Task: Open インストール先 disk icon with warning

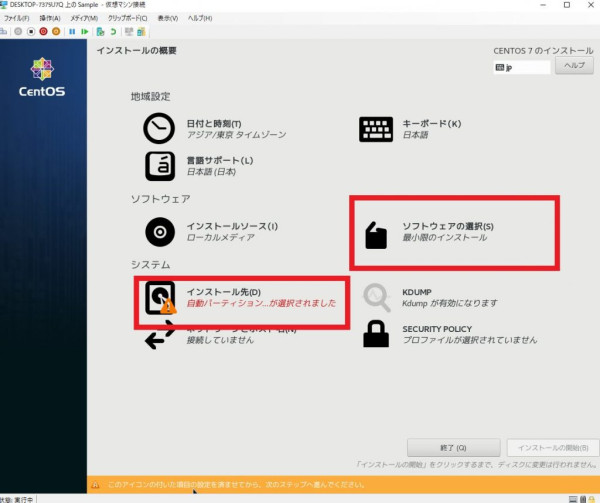Action: pyautogui.click(x=160, y=297)
